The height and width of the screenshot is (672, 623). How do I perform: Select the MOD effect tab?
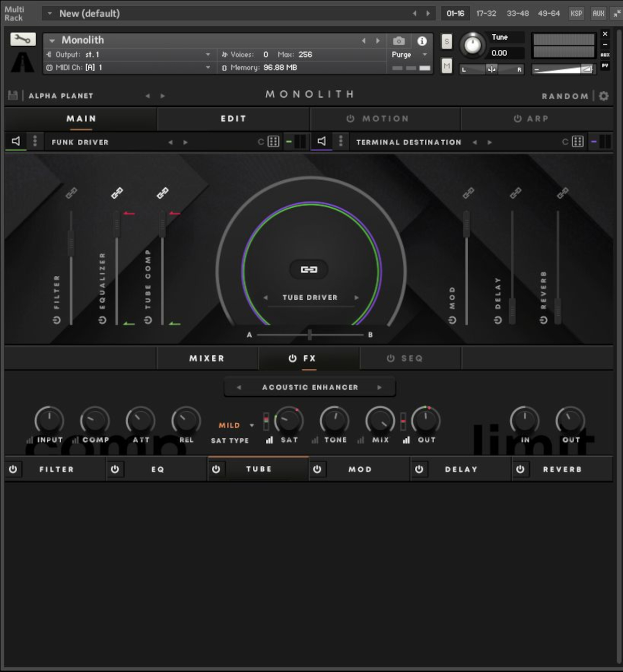coord(360,469)
